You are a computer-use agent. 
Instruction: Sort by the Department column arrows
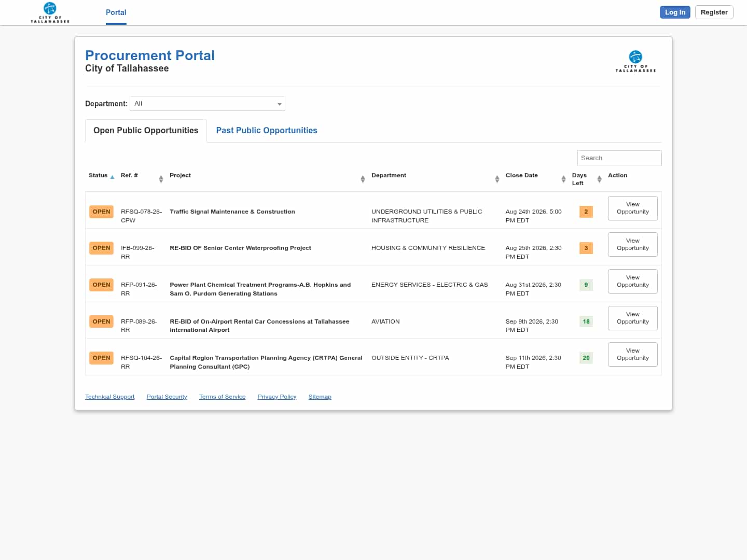497,179
